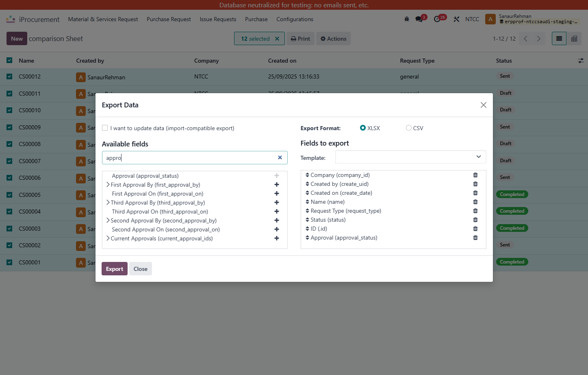The height and width of the screenshot is (375, 588).
Task: Close the Export Data dialog with X
Action: coord(484,105)
